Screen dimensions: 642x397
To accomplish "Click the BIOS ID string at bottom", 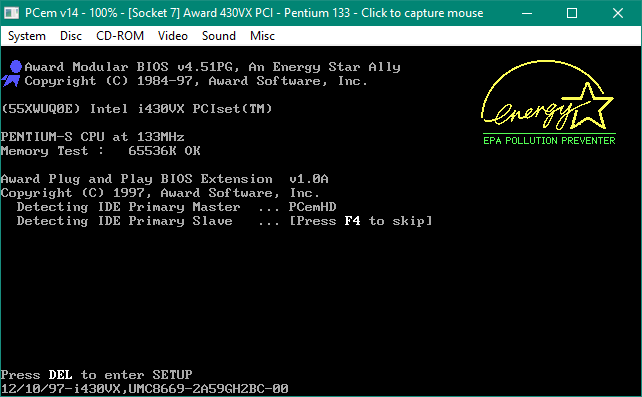I will [x=145, y=388].
